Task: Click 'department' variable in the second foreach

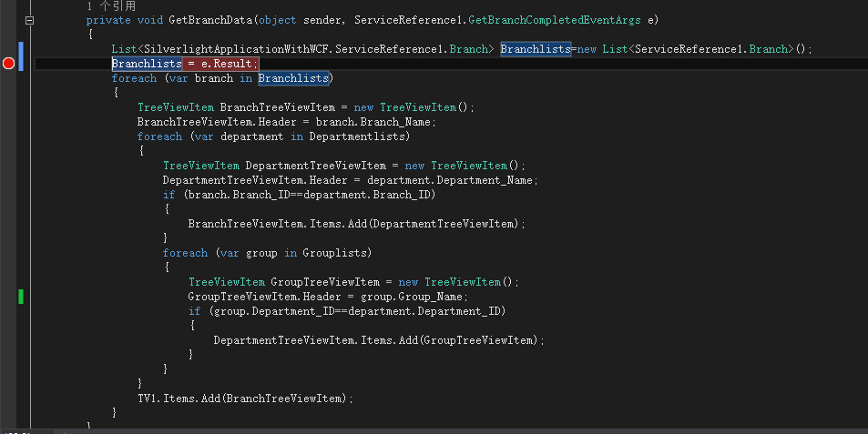Action: [252, 136]
